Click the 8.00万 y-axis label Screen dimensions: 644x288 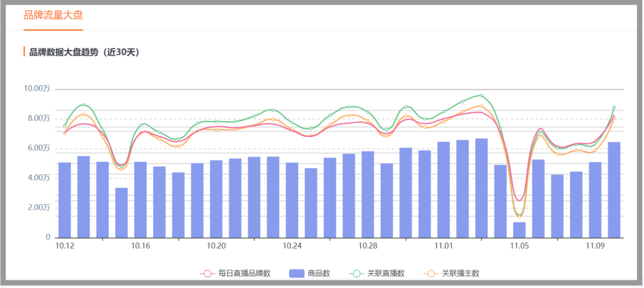[x=39, y=118]
